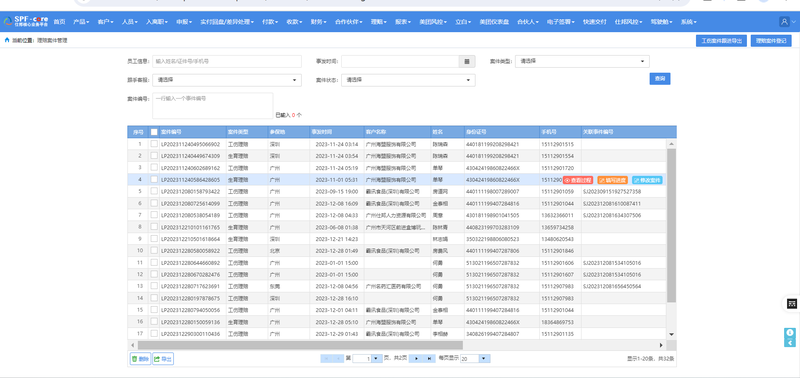This screenshot has width=800, height=378.
Task: Click 填写进度 button on row 4
Action: [x=612, y=180]
